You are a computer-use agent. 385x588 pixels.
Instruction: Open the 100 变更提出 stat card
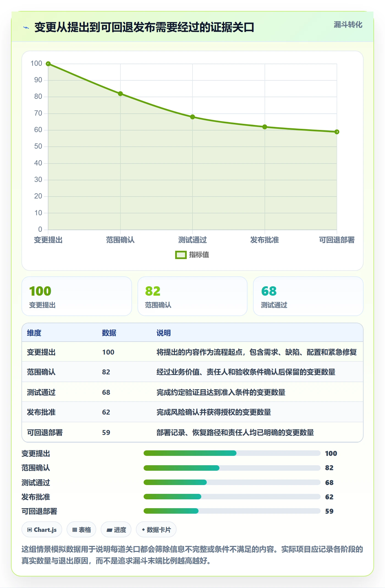(x=77, y=296)
